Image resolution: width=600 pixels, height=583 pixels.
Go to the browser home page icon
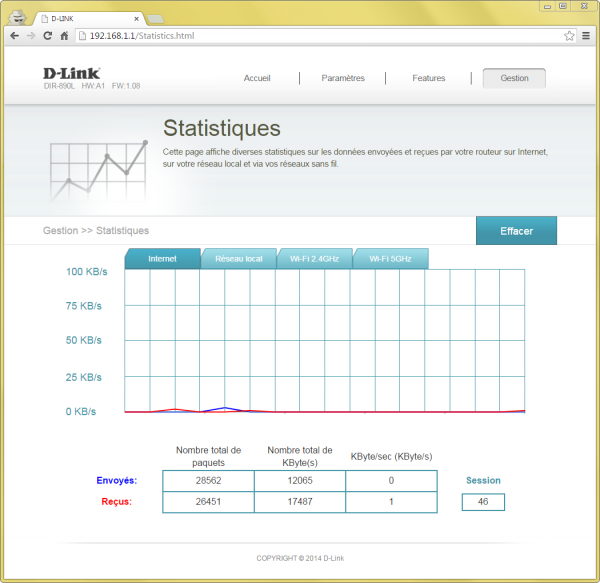point(64,36)
